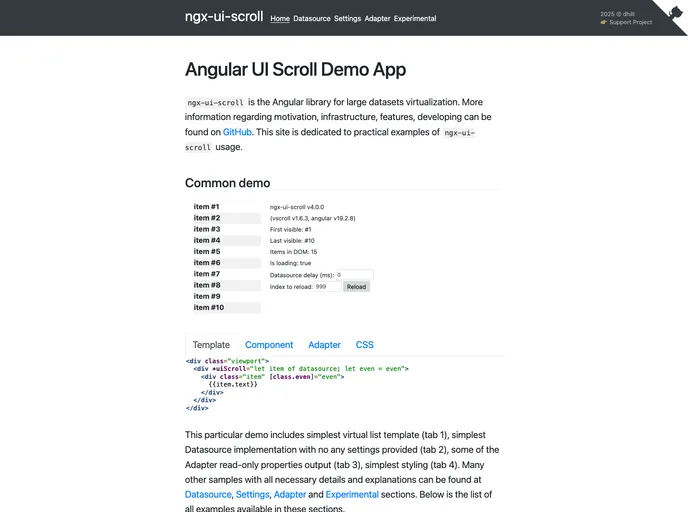Click the Last visible: #10 text
This screenshot has width=688, height=512.
pos(292,240)
